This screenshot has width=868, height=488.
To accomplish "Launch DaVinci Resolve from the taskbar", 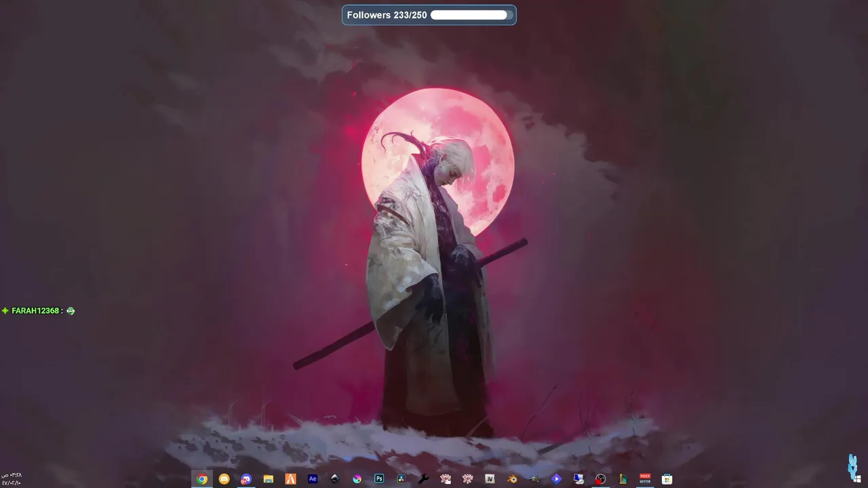I will (x=401, y=479).
